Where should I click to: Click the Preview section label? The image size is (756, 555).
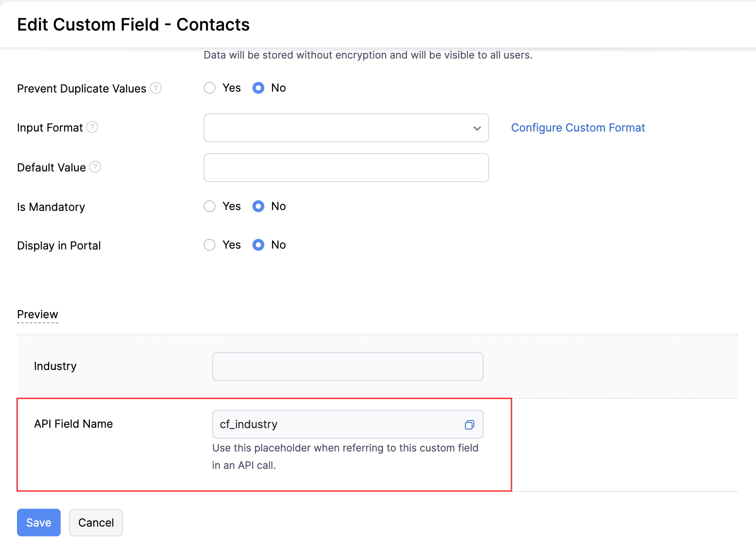pyautogui.click(x=37, y=314)
